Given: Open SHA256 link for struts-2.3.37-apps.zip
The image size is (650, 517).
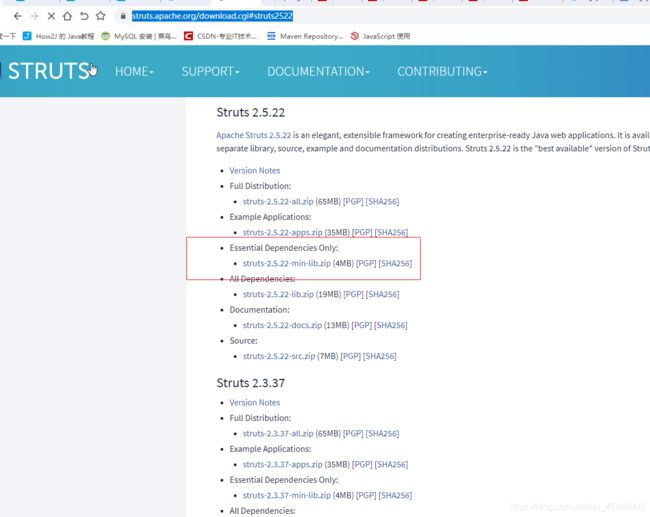Looking at the screenshot, I should click(x=391, y=464).
